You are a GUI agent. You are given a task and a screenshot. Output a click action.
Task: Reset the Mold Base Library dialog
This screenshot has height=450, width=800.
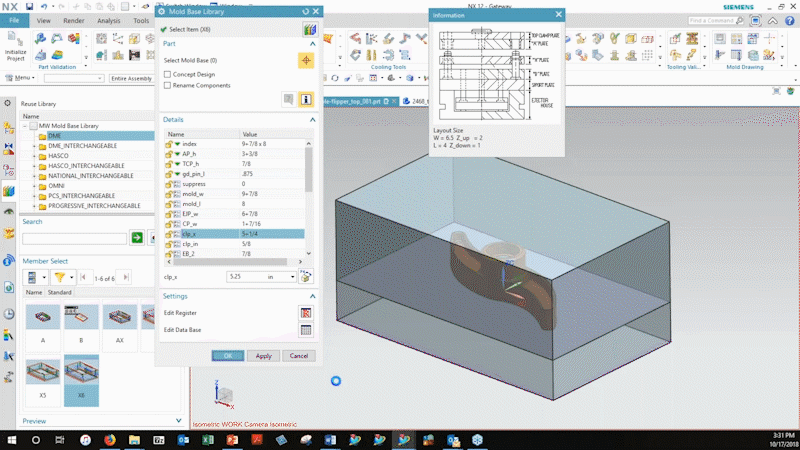coord(305,11)
